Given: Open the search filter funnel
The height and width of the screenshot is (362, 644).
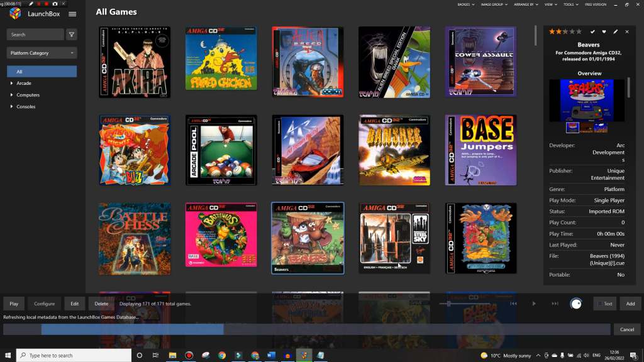Looking at the screenshot, I should click(x=72, y=35).
